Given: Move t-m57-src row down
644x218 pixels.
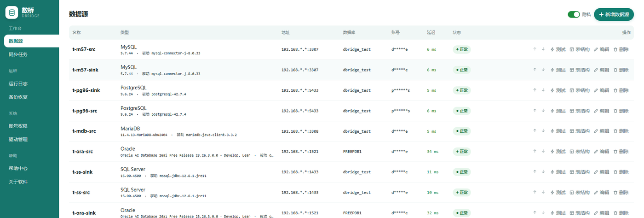Looking at the screenshot, I should (543, 49).
